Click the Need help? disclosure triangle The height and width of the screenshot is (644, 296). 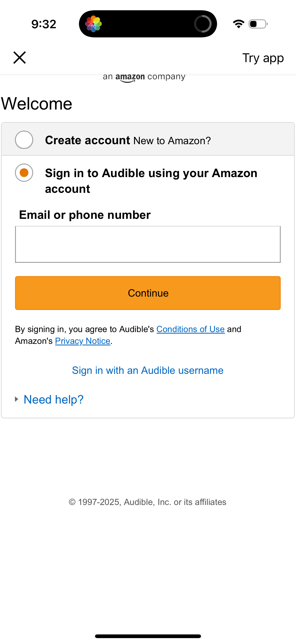tap(16, 399)
